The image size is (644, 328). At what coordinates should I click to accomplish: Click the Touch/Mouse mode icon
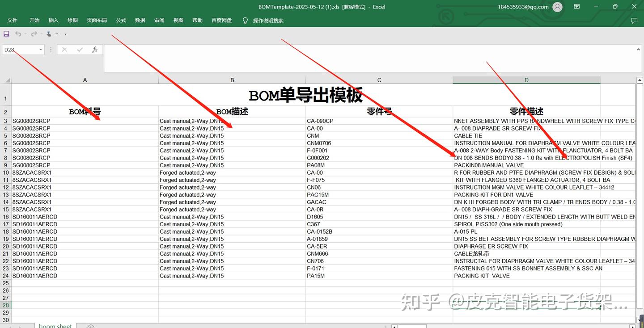pos(49,34)
